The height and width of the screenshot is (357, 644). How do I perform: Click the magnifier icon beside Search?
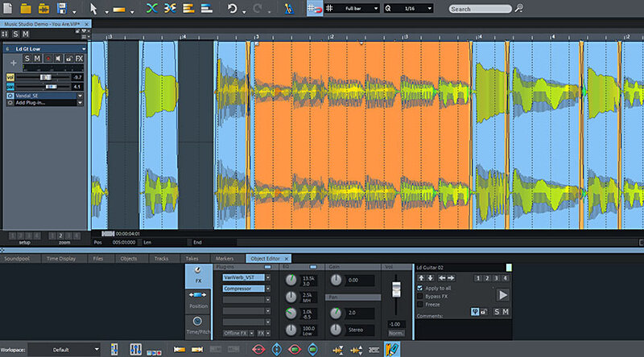[519, 8]
